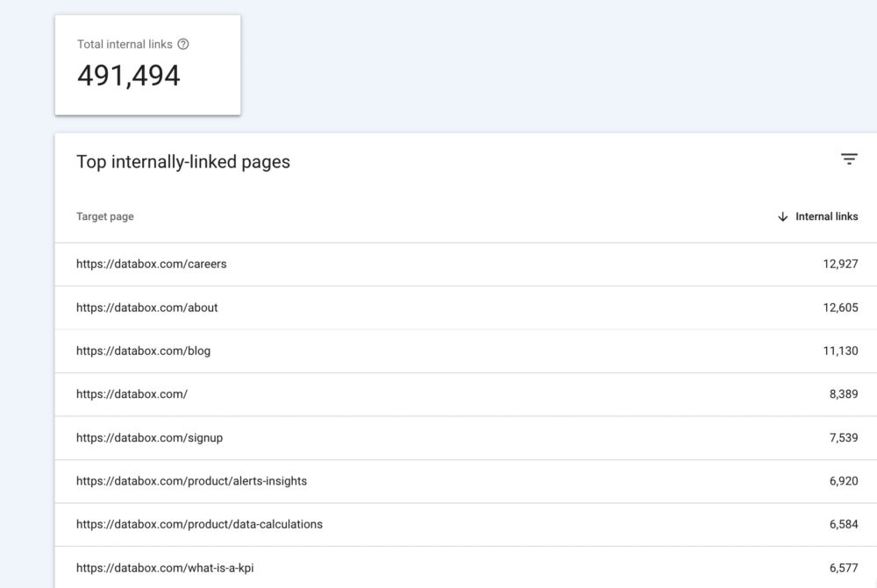Open the product/alerts-insights page row
Viewport: 877px width, 588px height.
[191, 481]
